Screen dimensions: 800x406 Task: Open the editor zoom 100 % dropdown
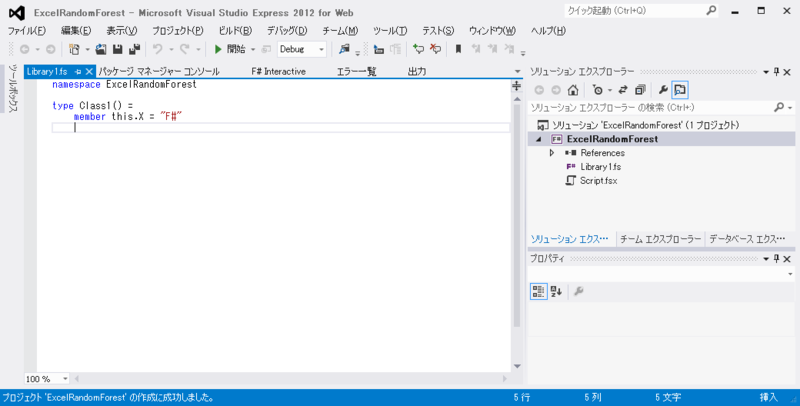65,379
